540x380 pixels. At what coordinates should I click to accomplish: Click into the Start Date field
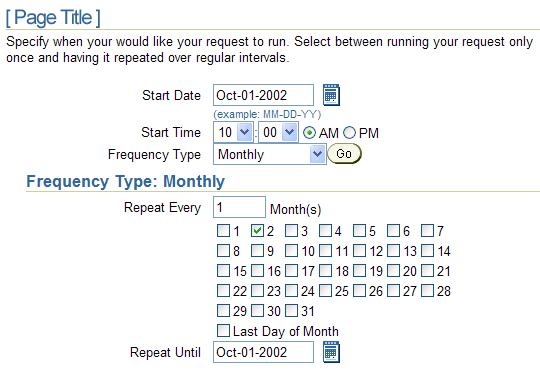point(263,95)
